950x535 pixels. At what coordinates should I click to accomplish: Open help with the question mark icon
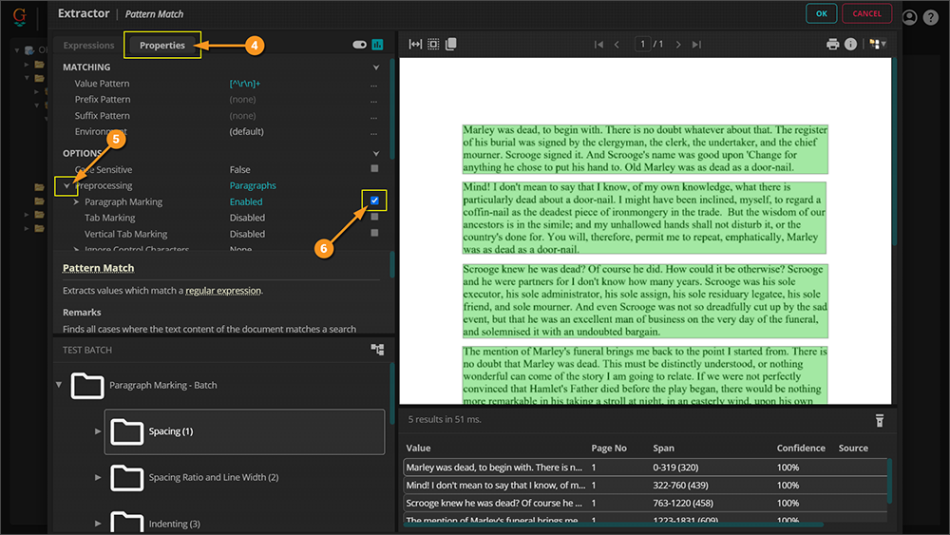click(x=931, y=17)
